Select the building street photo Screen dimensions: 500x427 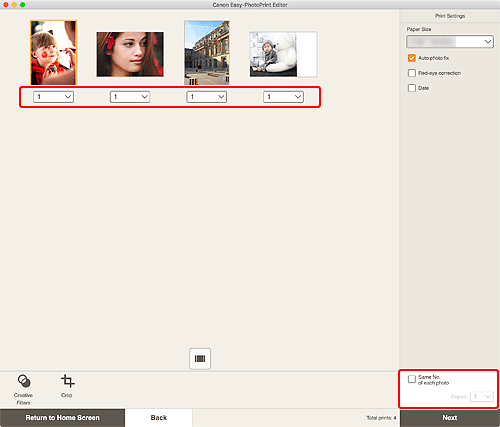click(x=207, y=53)
